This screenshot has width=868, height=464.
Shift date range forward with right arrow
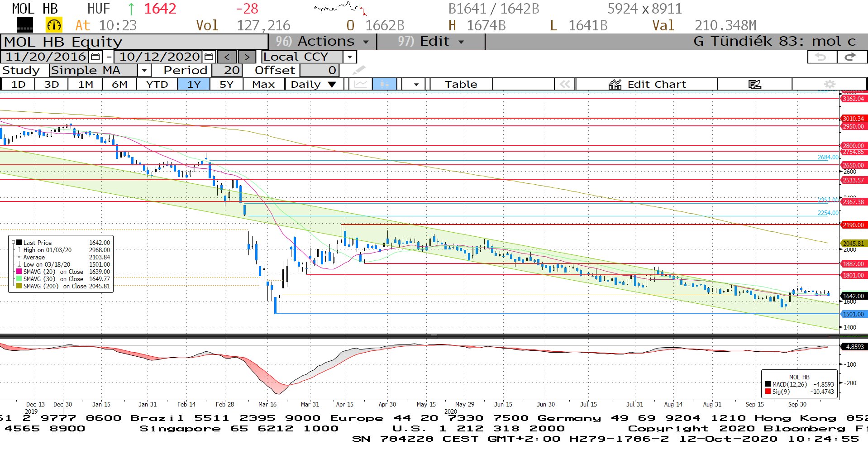tap(247, 57)
